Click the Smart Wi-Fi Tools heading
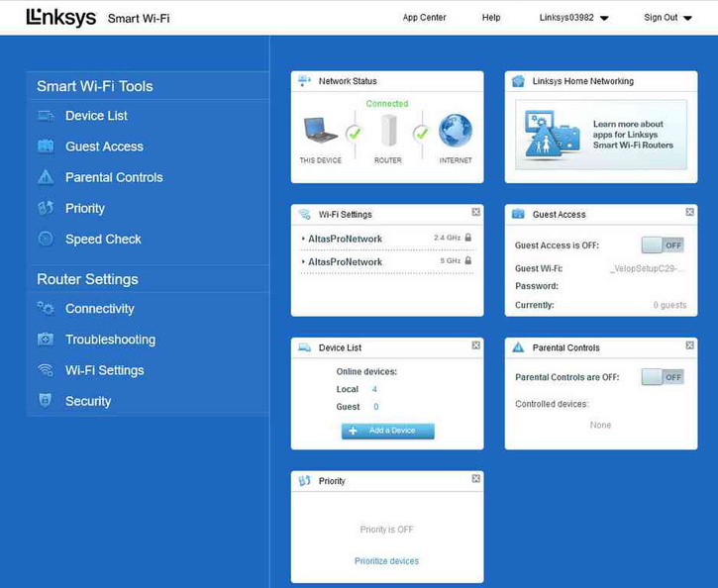Viewport: 718px width, 588px height. (x=95, y=86)
